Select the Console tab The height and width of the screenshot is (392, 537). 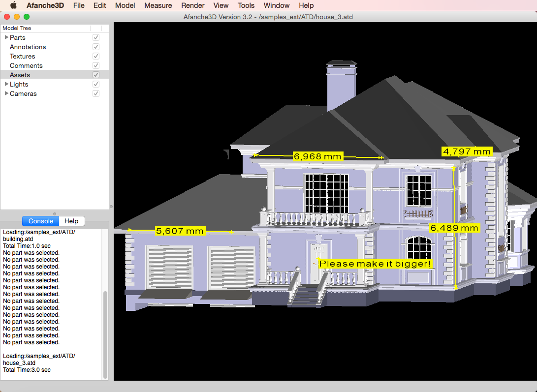[41, 221]
